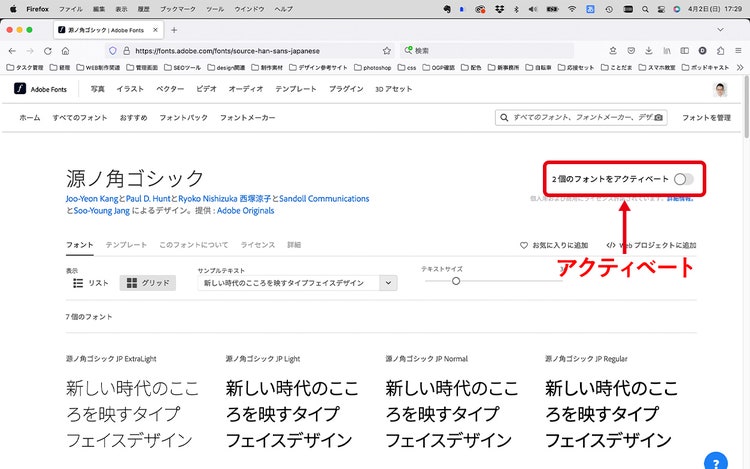Click お気に入りに追加 heart button
Screen dimensions: 750x469
[554, 245]
